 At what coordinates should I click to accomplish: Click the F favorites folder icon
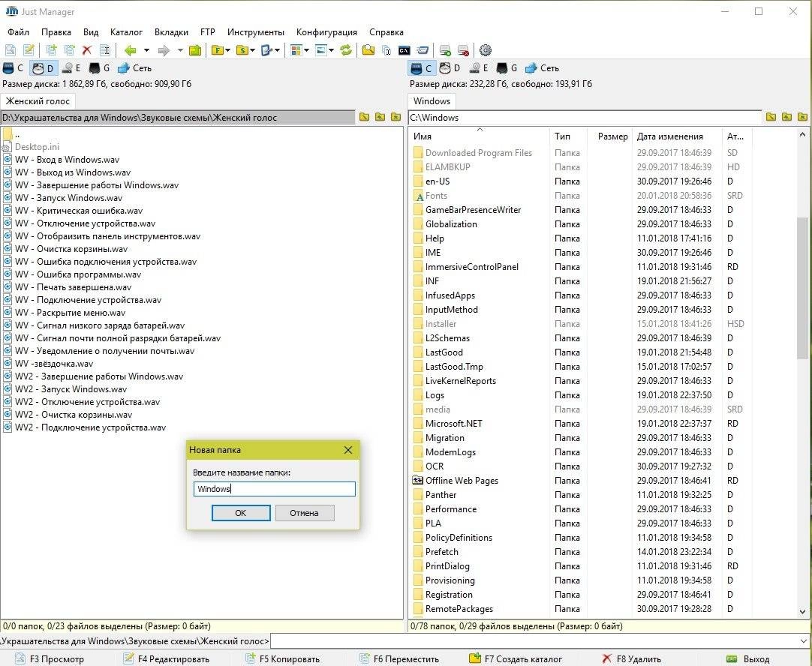coord(218,50)
